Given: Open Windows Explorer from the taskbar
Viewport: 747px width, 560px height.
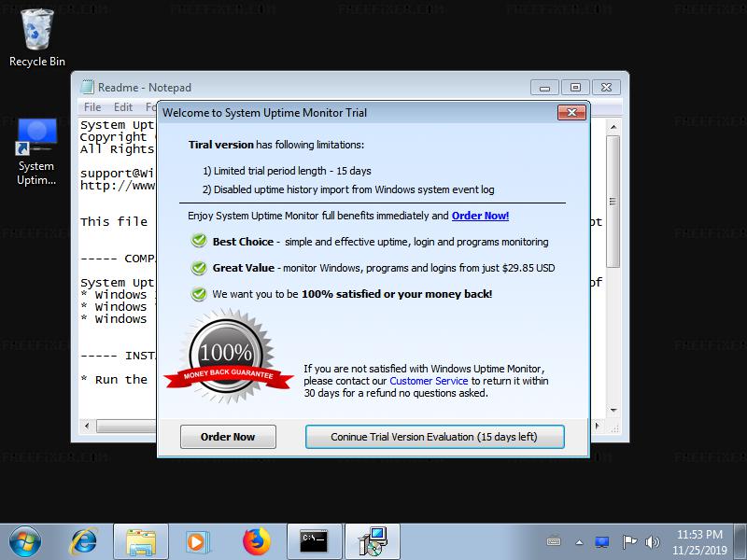Looking at the screenshot, I should point(141,542).
